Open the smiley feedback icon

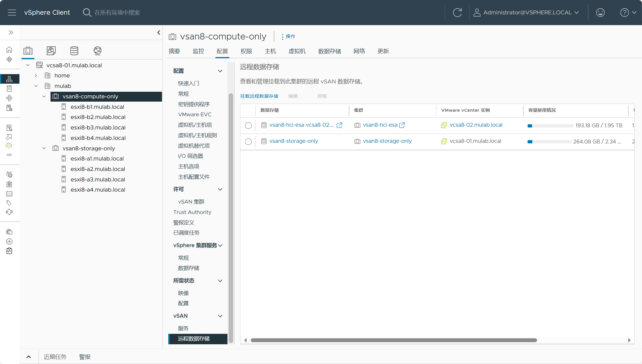600,13
